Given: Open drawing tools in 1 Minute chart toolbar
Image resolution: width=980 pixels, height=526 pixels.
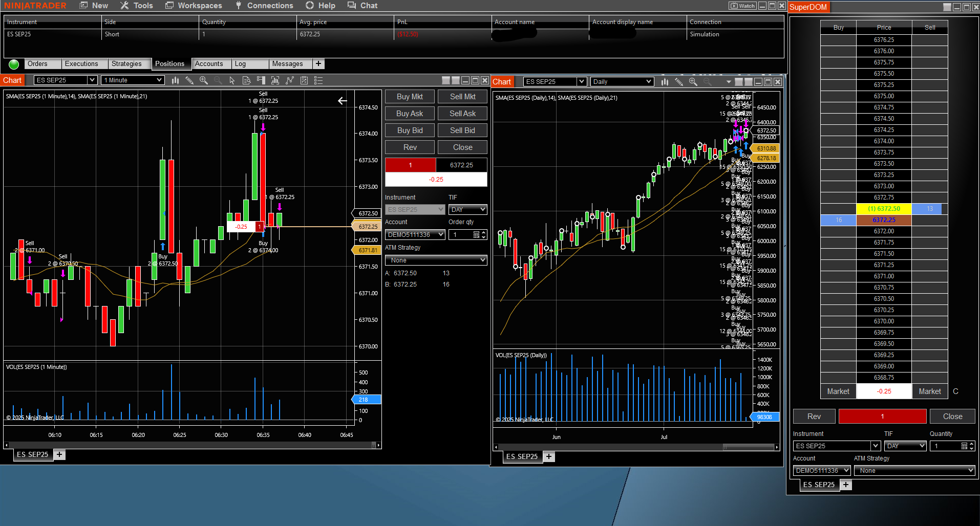Looking at the screenshot, I should (189, 80).
